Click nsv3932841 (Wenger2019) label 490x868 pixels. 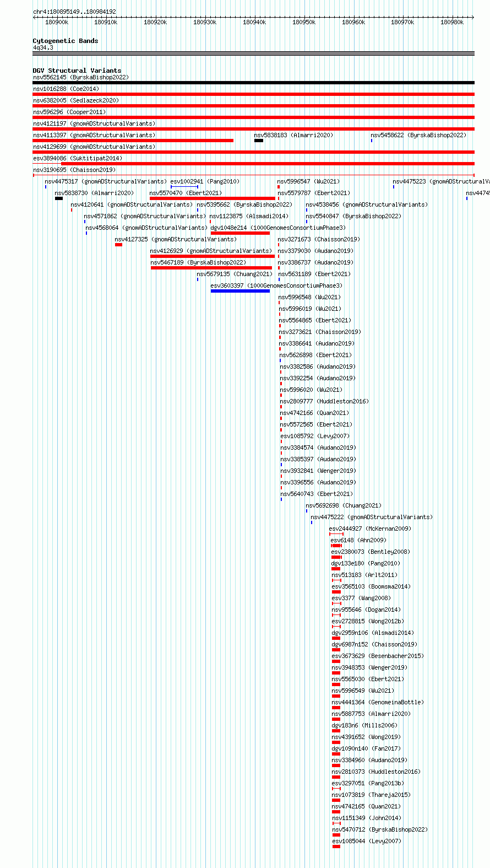pos(318,471)
